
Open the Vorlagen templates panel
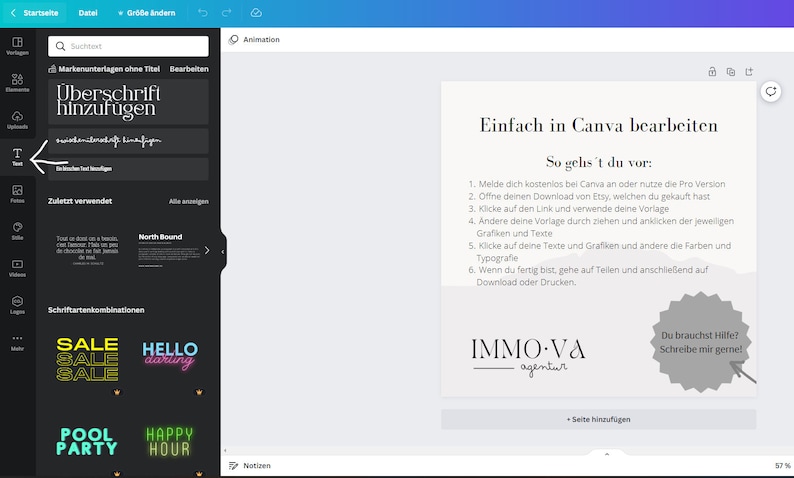click(17, 46)
